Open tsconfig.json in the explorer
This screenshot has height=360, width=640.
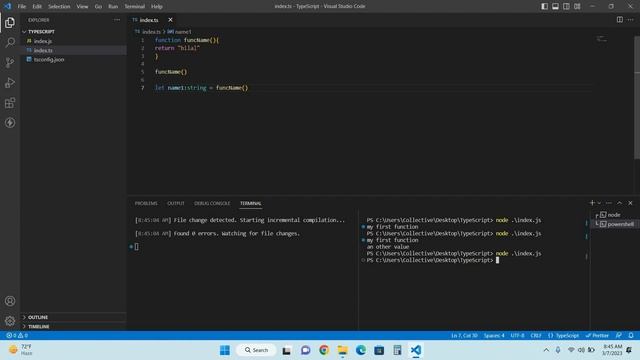pos(73,60)
